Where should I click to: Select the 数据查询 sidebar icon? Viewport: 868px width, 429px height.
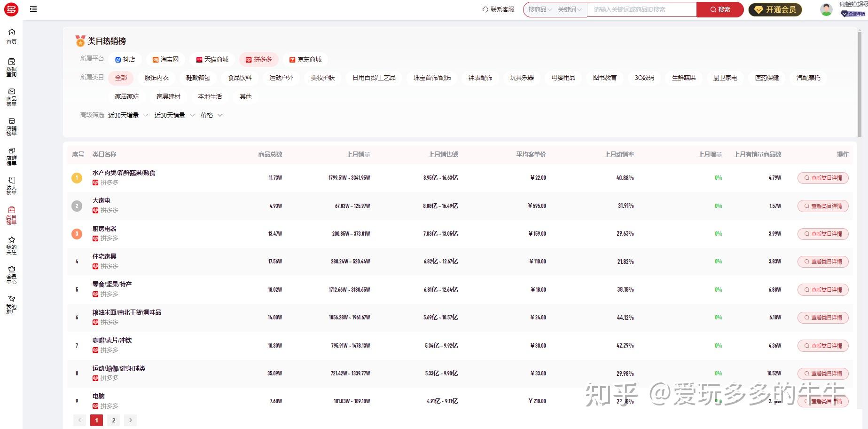coord(11,66)
